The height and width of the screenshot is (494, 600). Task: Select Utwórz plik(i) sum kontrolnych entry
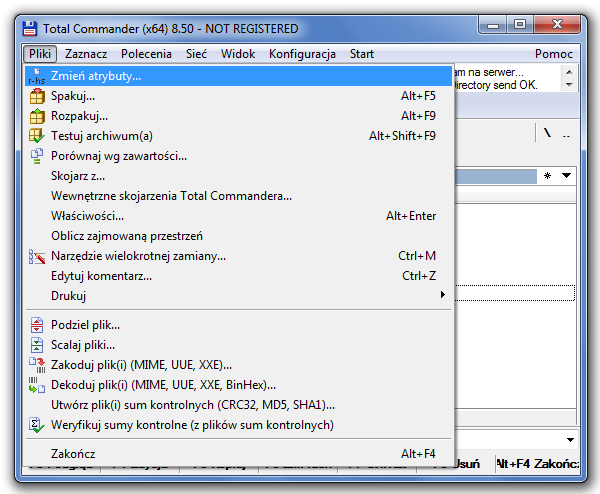point(238,405)
